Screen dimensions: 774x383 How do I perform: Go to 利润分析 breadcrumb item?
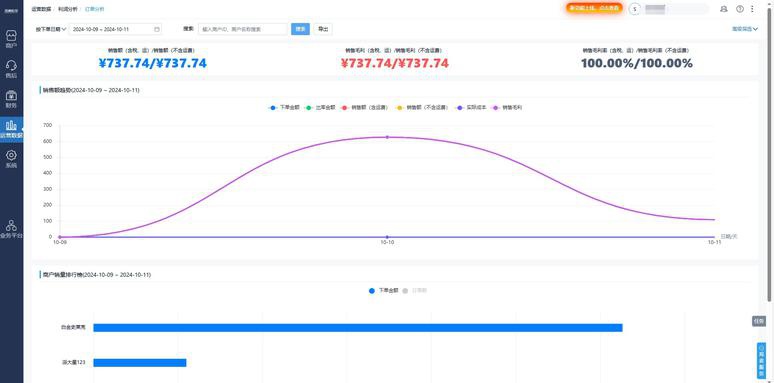coord(68,9)
